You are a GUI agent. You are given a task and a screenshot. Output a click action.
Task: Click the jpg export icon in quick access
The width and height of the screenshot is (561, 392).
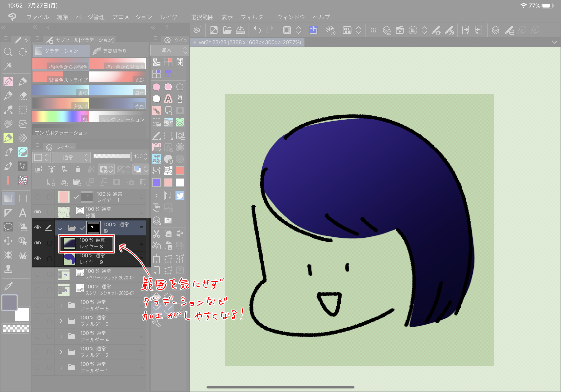pos(156,208)
